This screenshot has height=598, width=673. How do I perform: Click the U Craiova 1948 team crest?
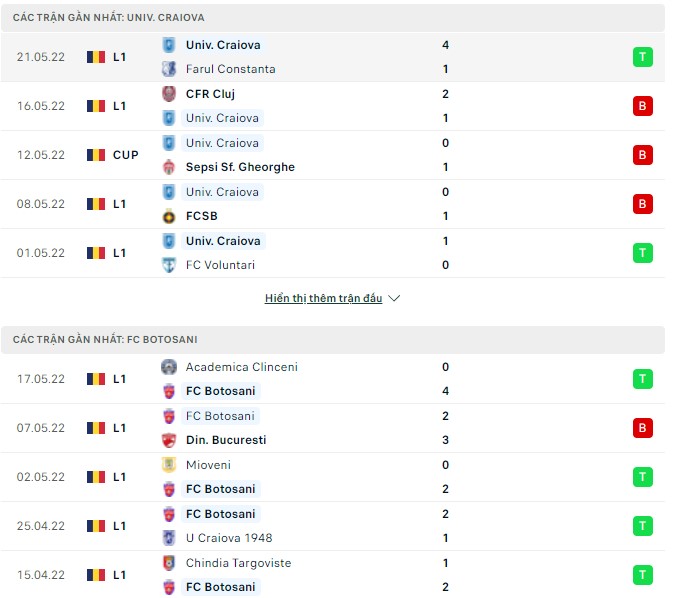click(169, 538)
